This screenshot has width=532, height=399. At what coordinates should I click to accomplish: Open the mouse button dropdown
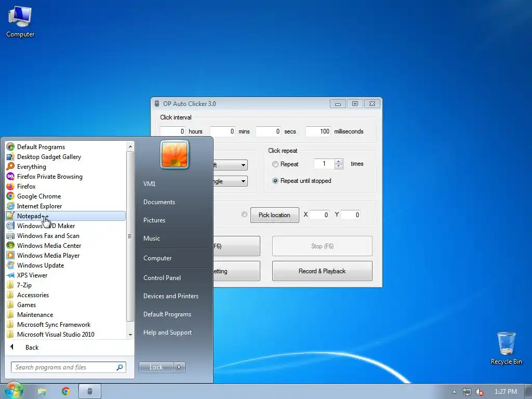(x=243, y=165)
